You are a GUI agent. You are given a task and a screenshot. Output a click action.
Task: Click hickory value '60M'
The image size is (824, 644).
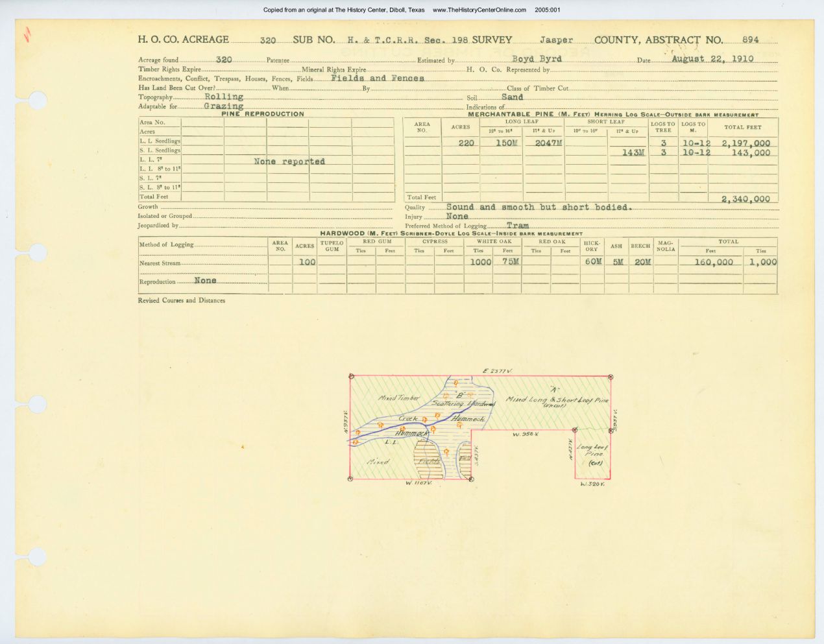594,262
